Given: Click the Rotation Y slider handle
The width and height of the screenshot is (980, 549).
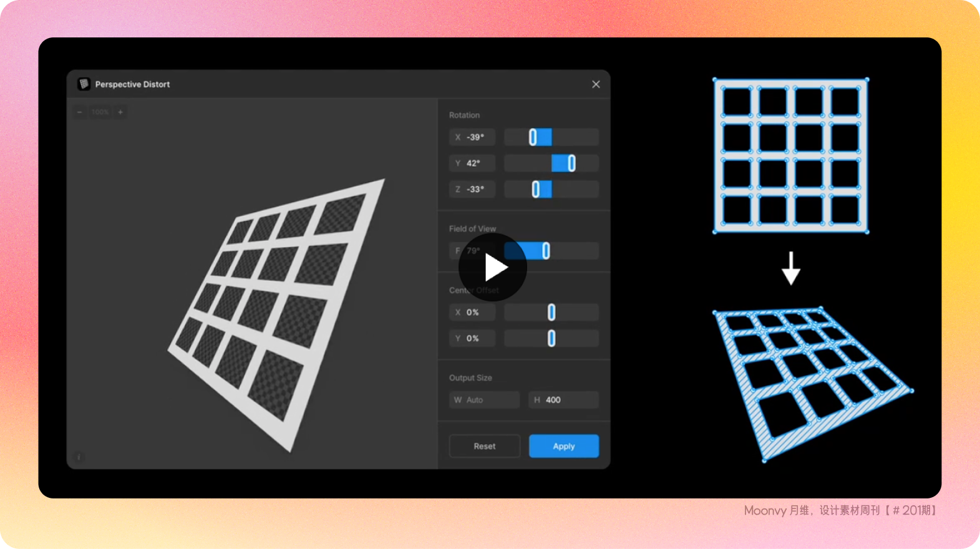Looking at the screenshot, I should (571, 163).
